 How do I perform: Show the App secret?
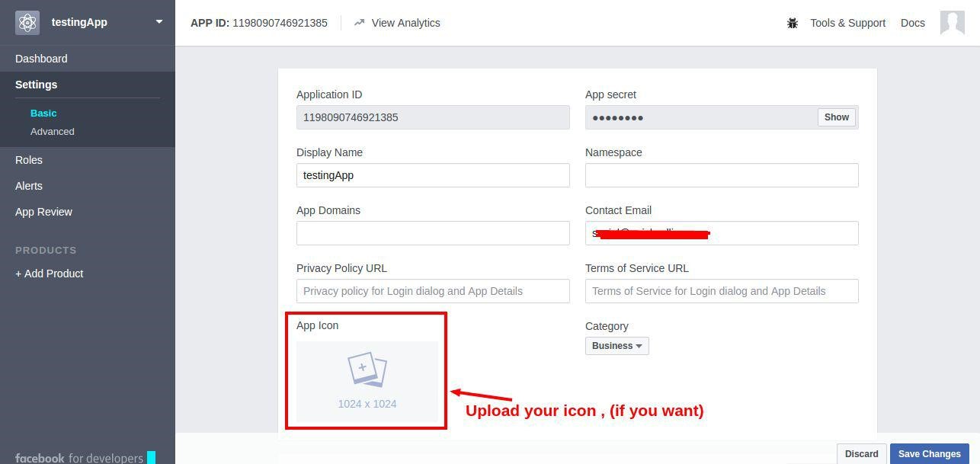(x=836, y=117)
